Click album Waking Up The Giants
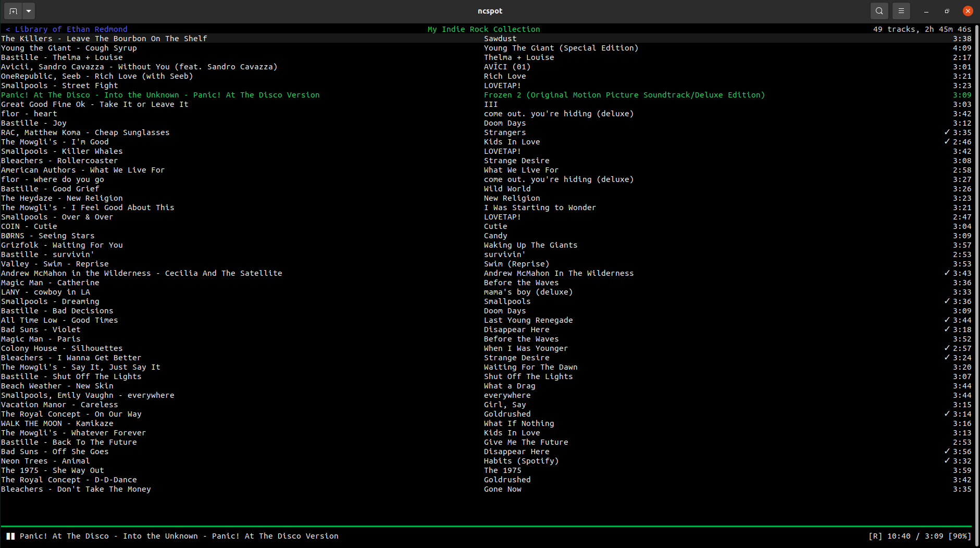Screen dimensions: 980x548 (530, 245)
